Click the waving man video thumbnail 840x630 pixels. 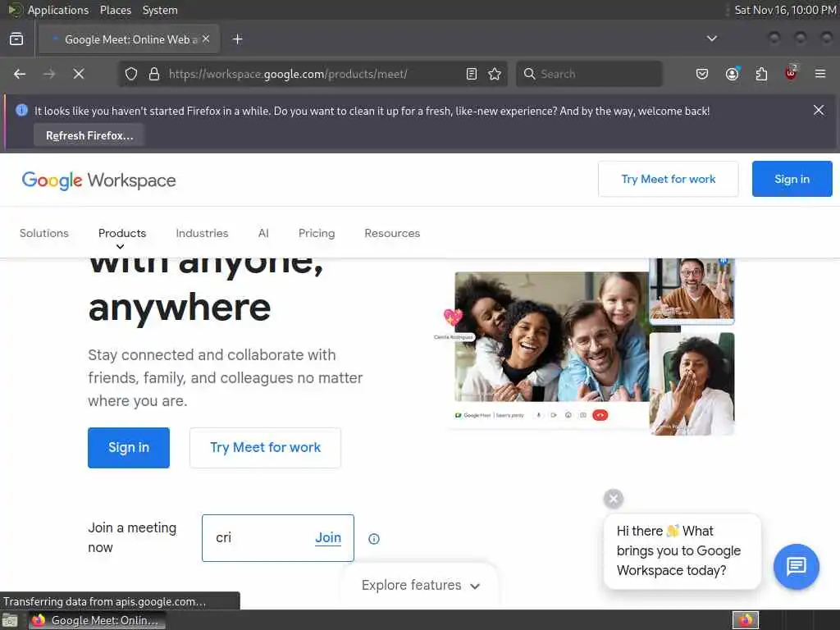point(692,290)
